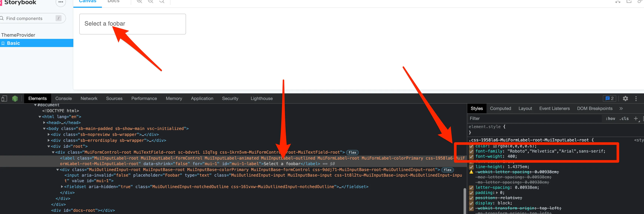This screenshot has width=644, height=214.
Task: Expand the head element node
Action: click(x=44, y=123)
